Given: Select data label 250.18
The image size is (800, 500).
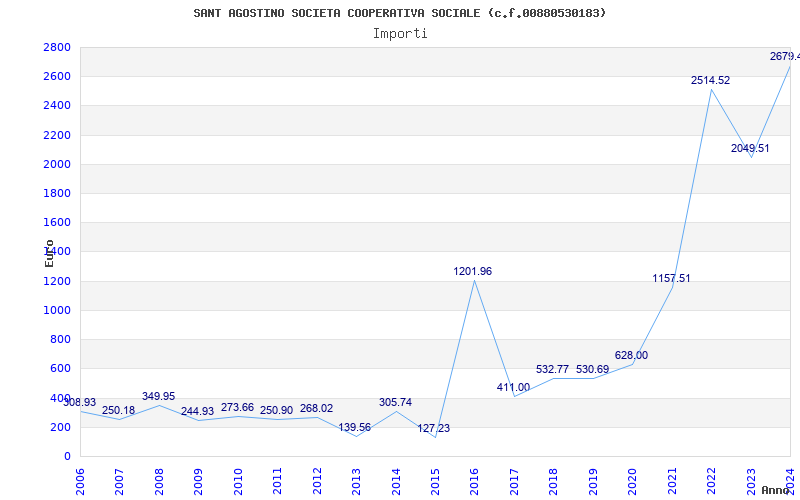Looking at the screenshot, I should (x=118, y=410).
